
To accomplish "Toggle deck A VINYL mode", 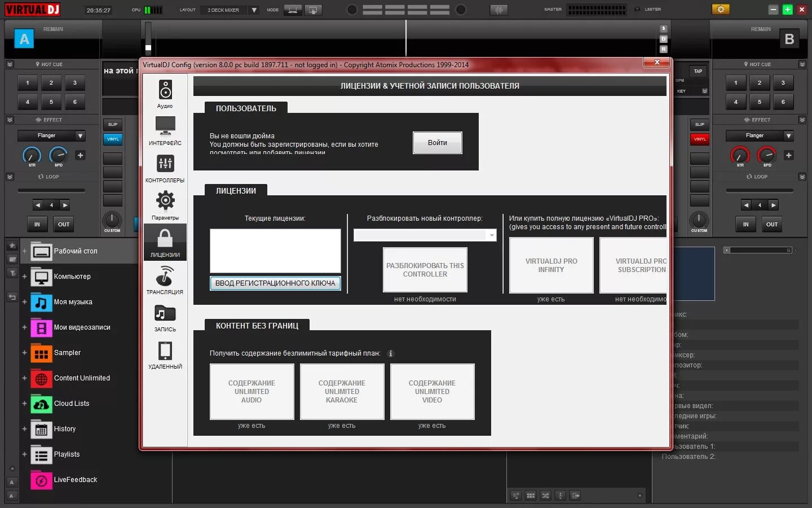I will [113, 139].
